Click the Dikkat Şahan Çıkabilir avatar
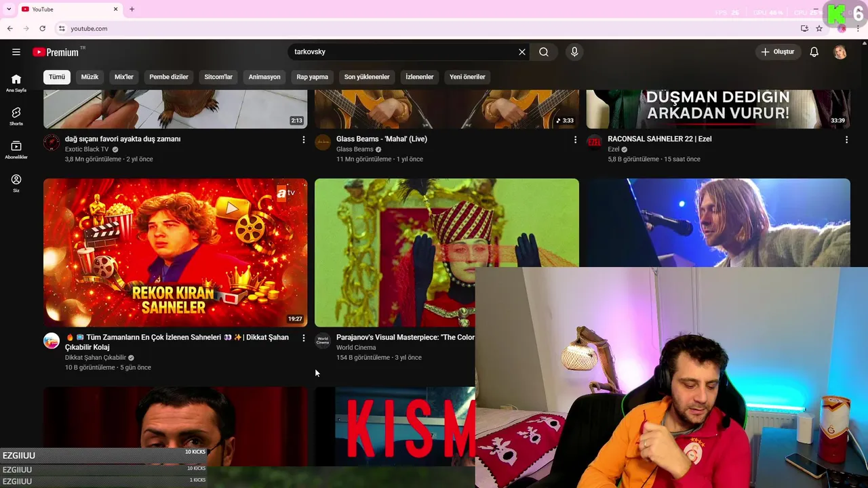 (x=52, y=341)
